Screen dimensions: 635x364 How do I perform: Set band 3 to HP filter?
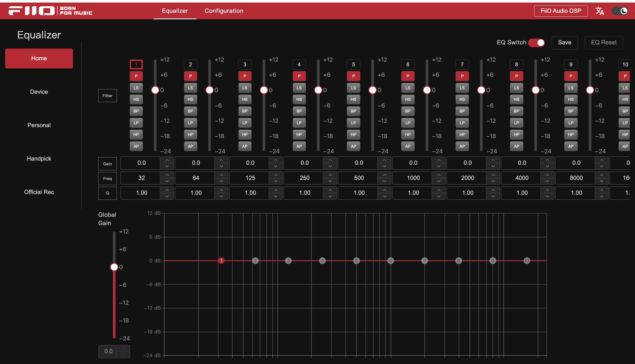245,135
